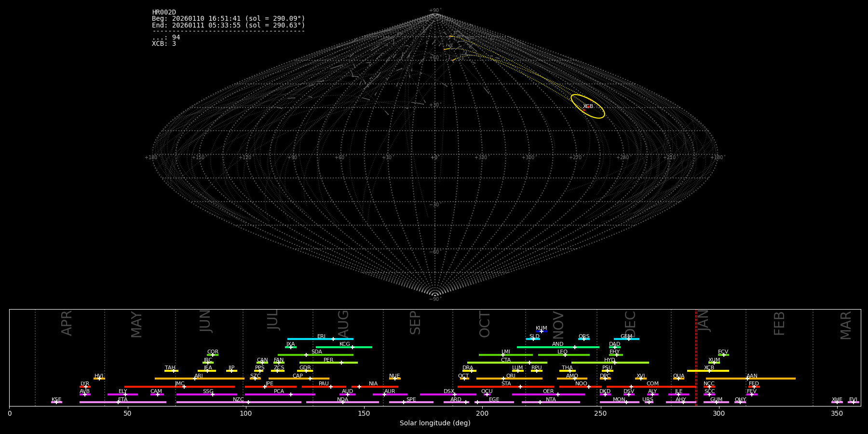Click the PER shower label
The height and width of the screenshot is (434, 868).
(328, 360)
